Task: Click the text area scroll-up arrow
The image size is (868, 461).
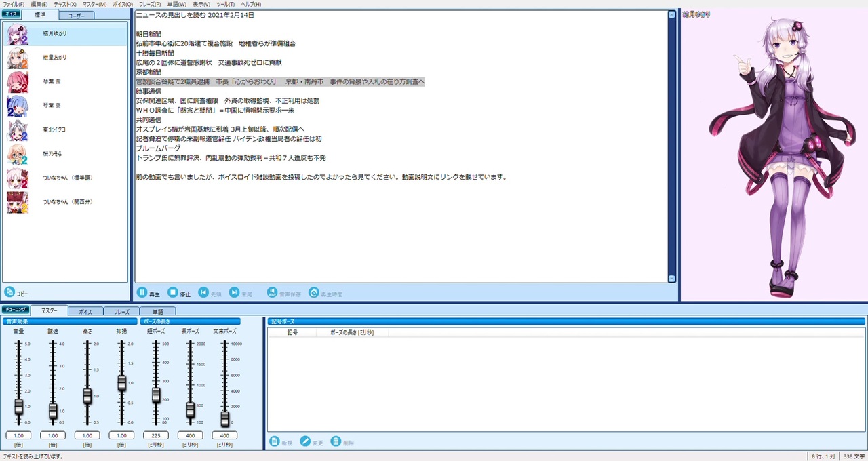Action: click(x=671, y=14)
